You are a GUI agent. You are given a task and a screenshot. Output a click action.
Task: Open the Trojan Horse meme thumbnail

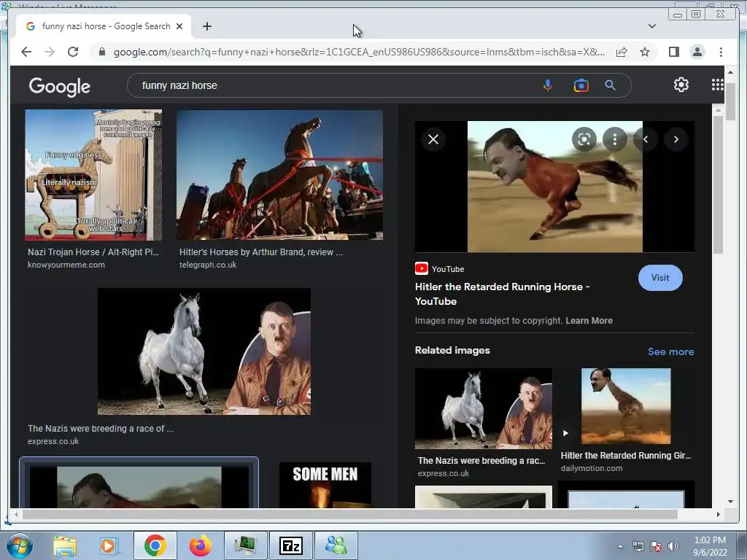(93, 175)
